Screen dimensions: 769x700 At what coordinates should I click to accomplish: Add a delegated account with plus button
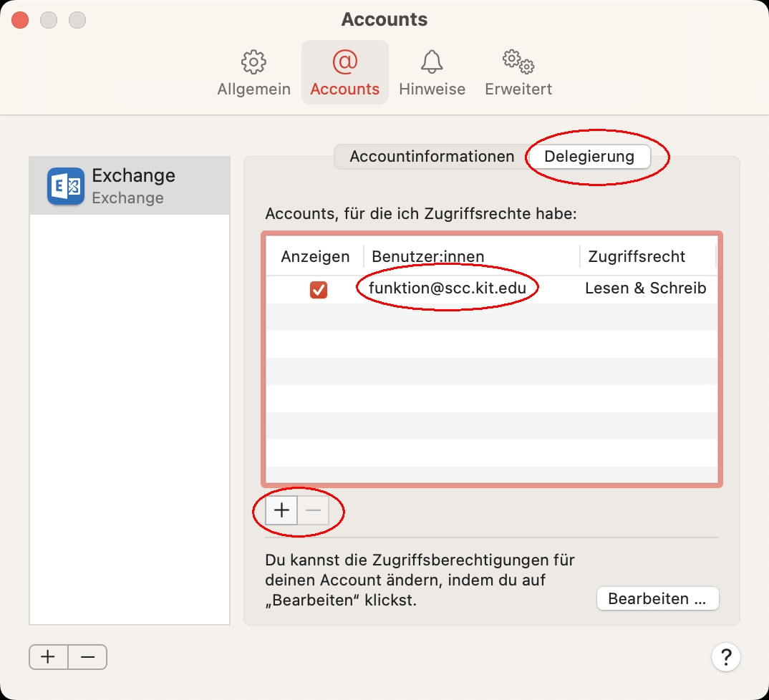pyautogui.click(x=282, y=510)
